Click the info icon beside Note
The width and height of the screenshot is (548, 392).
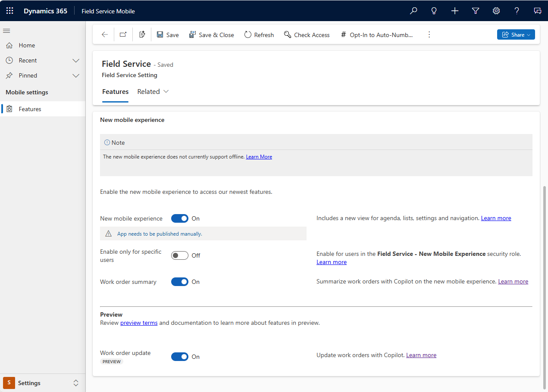107,143
